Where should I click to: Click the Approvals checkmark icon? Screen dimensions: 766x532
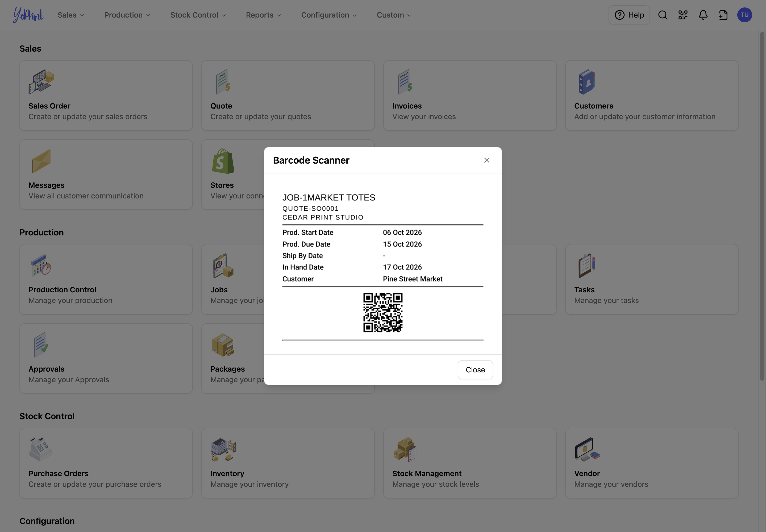pos(41,345)
